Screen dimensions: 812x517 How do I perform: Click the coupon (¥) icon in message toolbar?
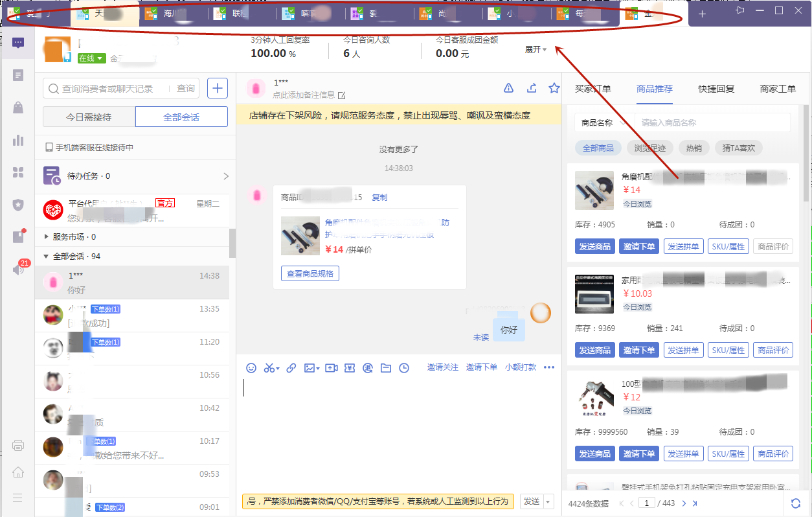pos(350,367)
